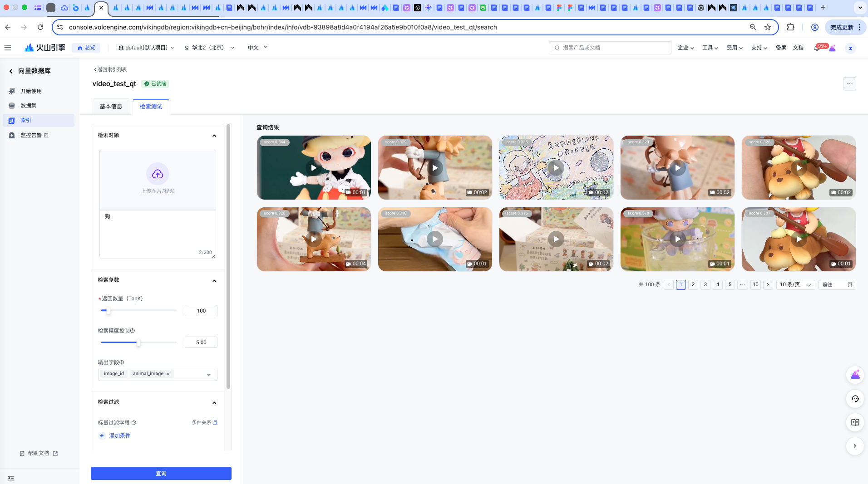The width and height of the screenshot is (868, 484).
Task: Collapse the 检索参数 section
Action: point(214,281)
